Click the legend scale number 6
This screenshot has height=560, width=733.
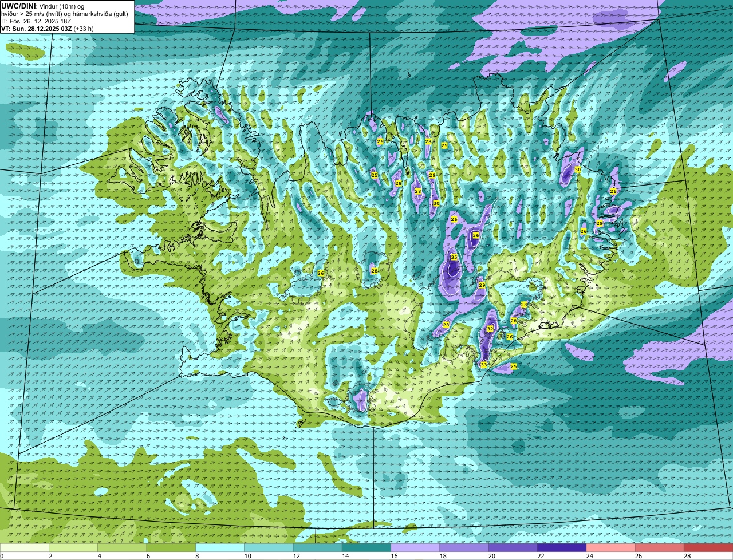148,556
